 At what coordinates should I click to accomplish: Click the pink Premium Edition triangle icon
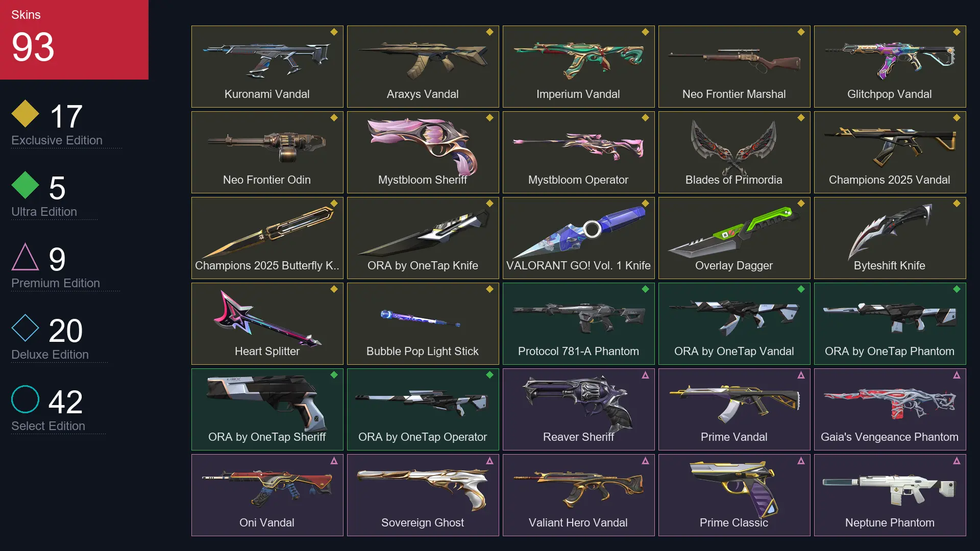(x=26, y=257)
